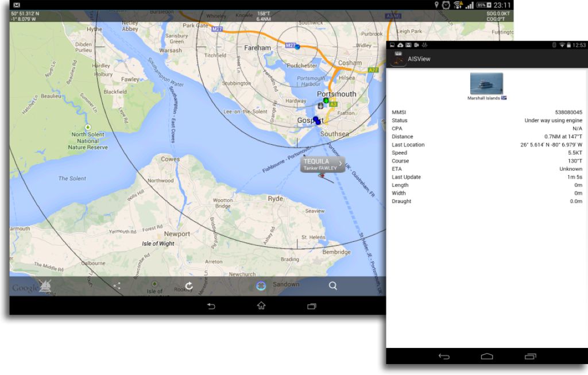
Task: Select the TEQUILA Tanker FAWLEY callout
Action: coord(323,164)
